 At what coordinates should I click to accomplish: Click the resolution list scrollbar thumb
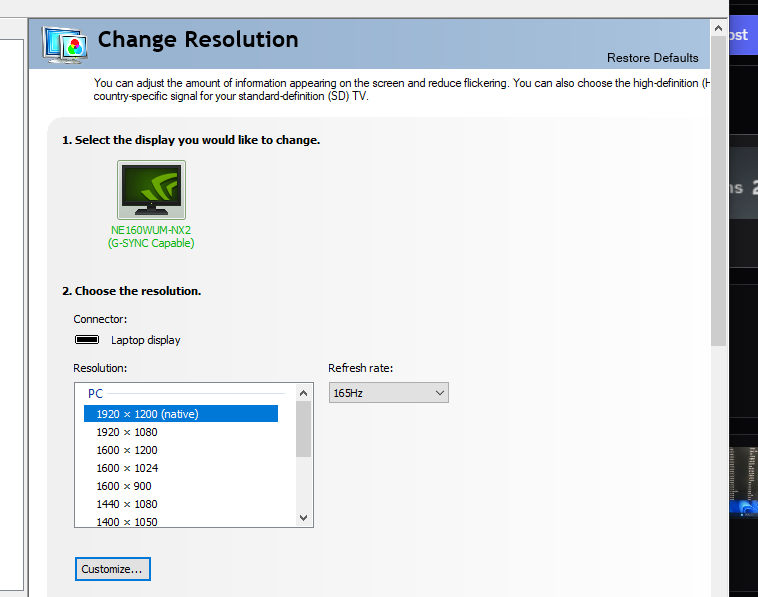point(304,429)
